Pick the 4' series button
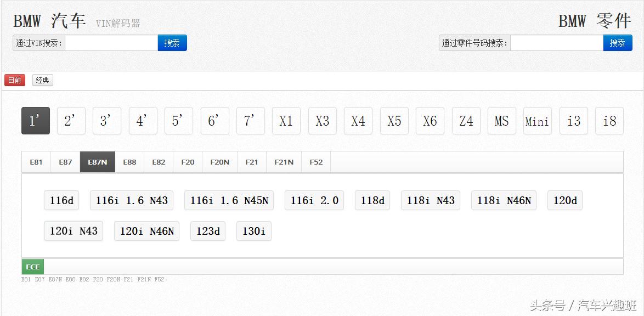This screenshot has width=644, height=316. [143, 121]
